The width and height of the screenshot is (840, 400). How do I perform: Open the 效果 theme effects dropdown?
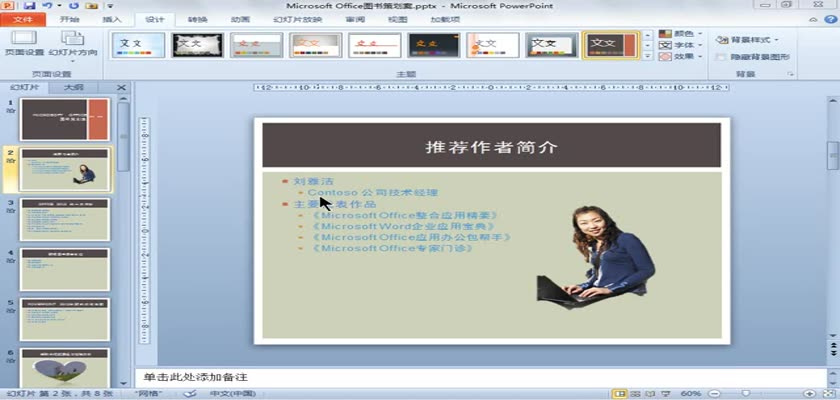(680, 56)
